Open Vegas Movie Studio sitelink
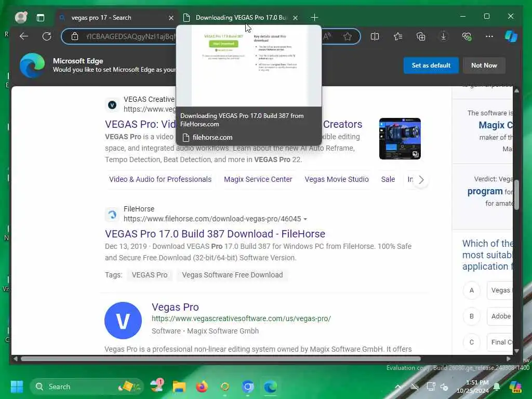 click(x=337, y=179)
